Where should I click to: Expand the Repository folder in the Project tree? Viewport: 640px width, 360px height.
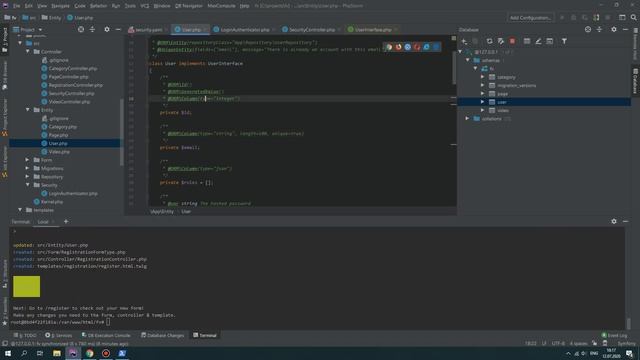tap(28, 177)
